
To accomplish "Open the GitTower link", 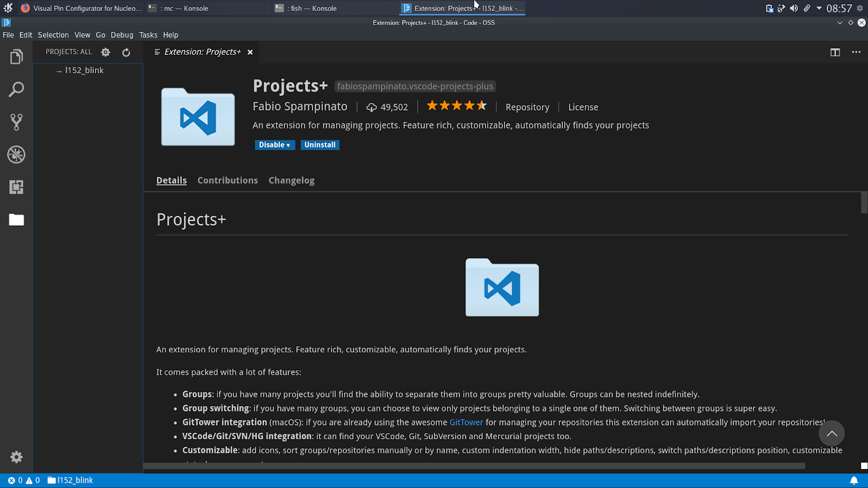I will click(x=466, y=422).
